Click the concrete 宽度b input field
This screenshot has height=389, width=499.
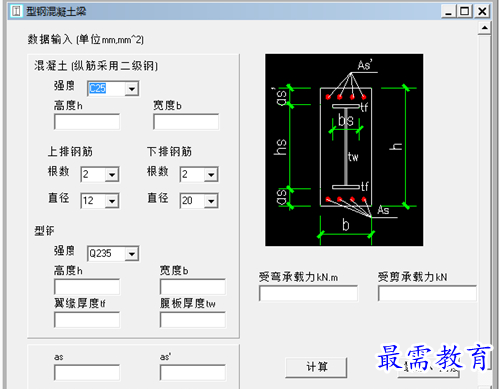coord(186,122)
